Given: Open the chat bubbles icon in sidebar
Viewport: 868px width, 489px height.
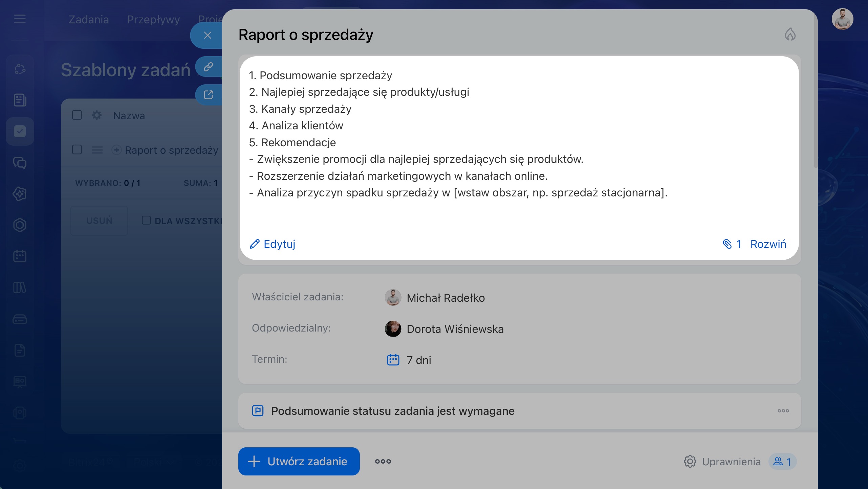Looking at the screenshot, I should point(20,163).
